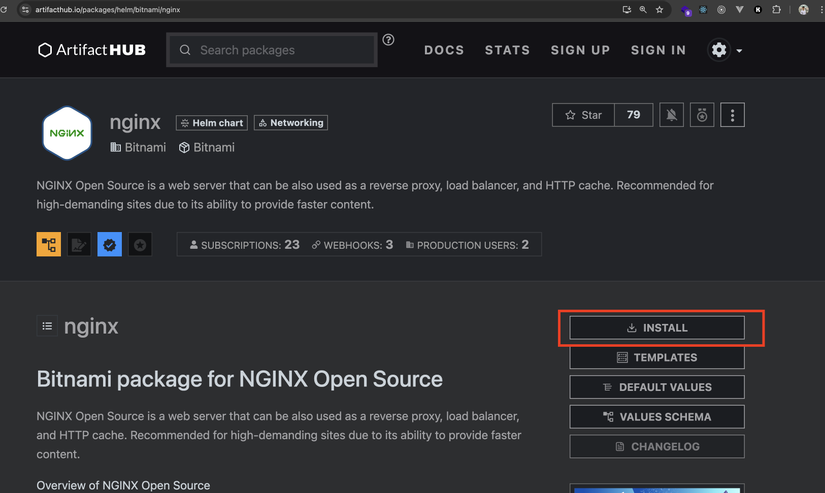This screenshot has width=825, height=493.
Task: Click the Networking category badge
Action: click(x=291, y=123)
